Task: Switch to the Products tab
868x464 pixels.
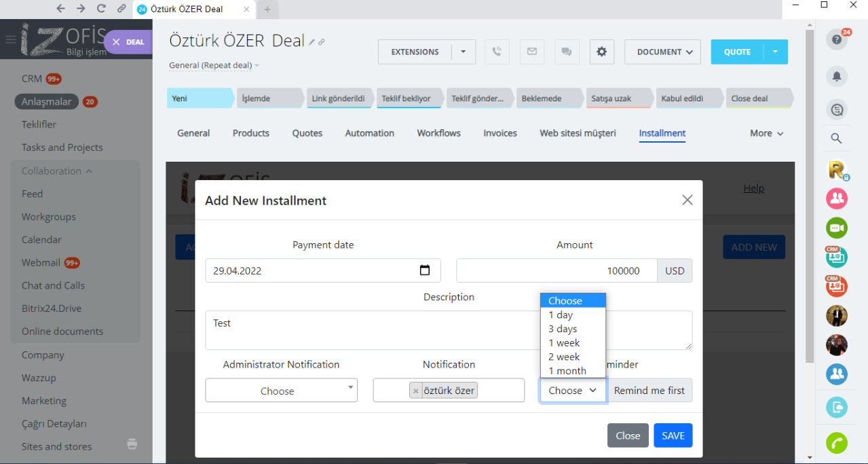Action: click(x=251, y=133)
